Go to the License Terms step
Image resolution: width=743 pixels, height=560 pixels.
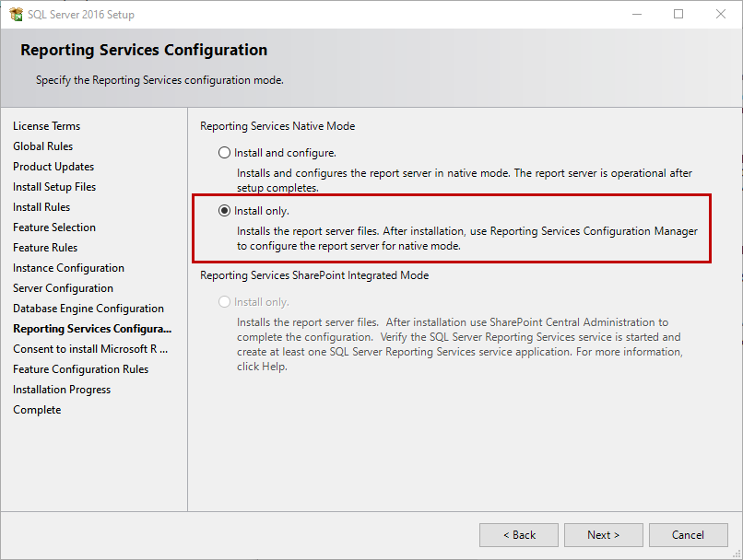click(46, 126)
